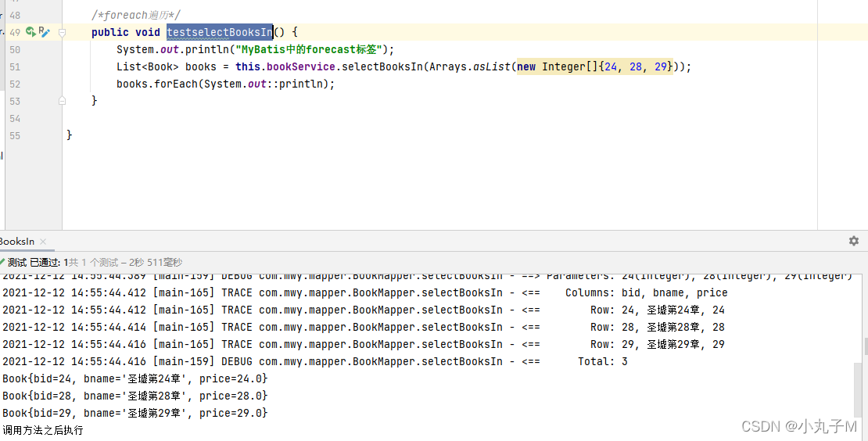The height and width of the screenshot is (441, 868).
Task: Click selectBooksIn call on line 51
Action: point(382,66)
